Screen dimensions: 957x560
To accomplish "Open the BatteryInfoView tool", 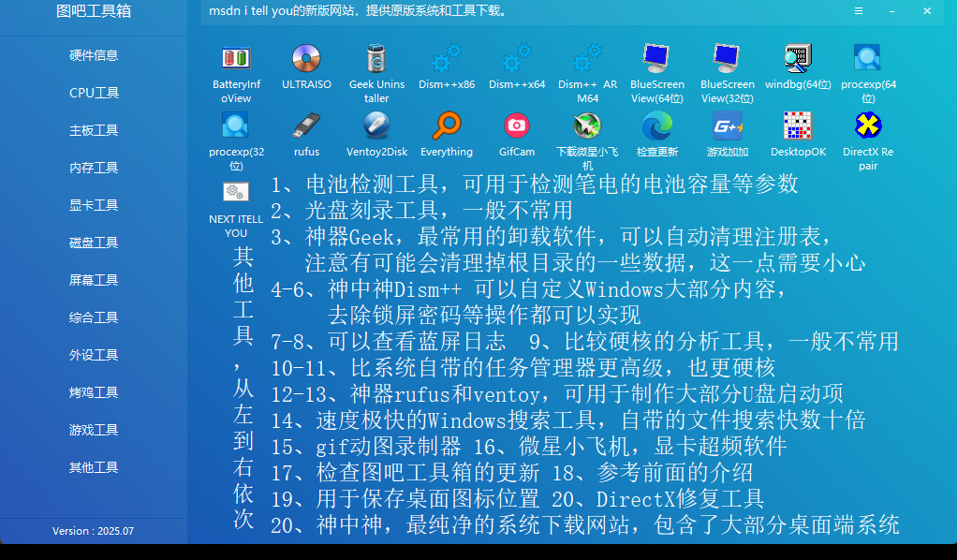I will click(x=236, y=59).
